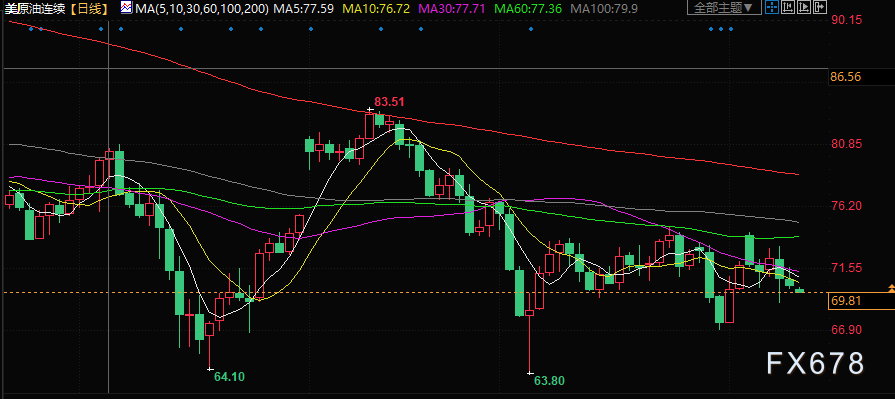Expand the 全部主题 dropdown
Viewport: 895px width, 399px height.
click(724, 7)
